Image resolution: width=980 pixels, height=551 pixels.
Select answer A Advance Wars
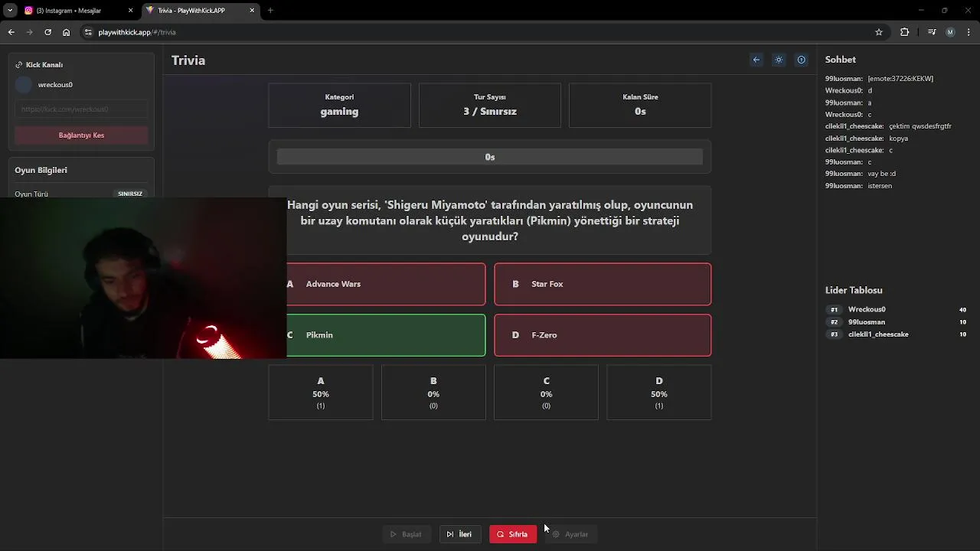tap(386, 284)
